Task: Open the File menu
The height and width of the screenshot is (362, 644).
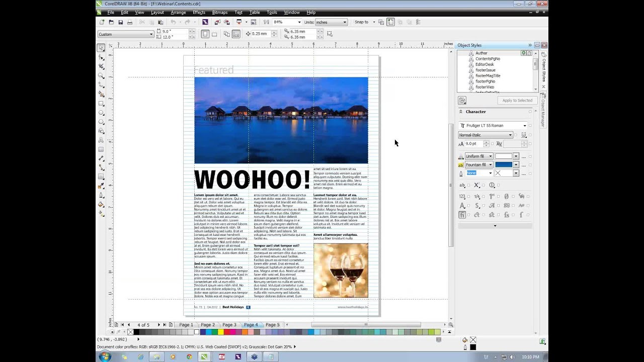Action: point(111,12)
